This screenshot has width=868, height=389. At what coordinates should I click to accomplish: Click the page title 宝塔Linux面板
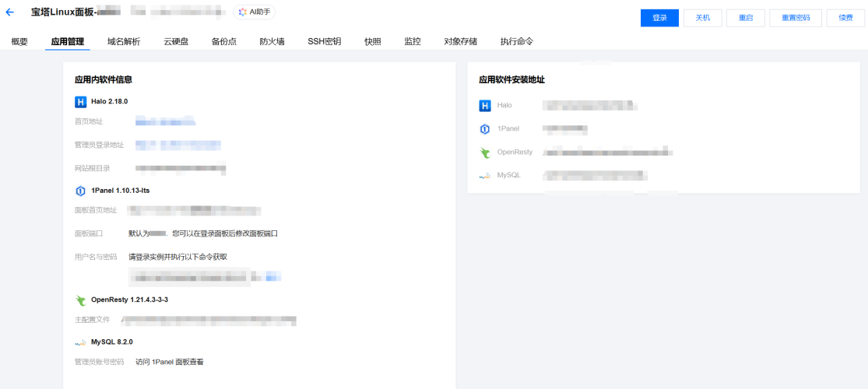(x=62, y=12)
